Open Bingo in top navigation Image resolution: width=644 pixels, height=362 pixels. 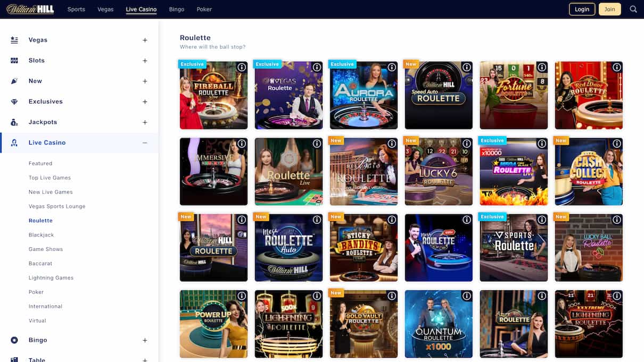click(177, 9)
